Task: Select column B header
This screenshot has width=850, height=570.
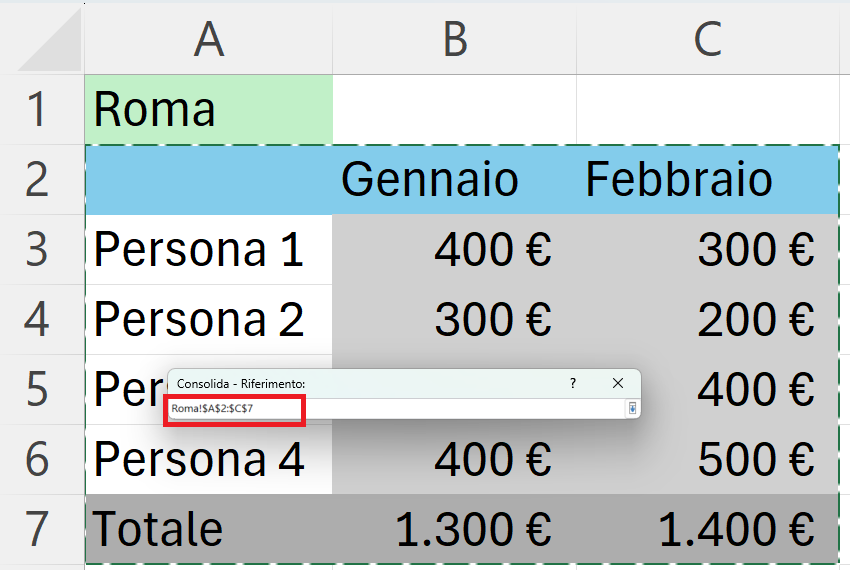Action: coord(454,39)
